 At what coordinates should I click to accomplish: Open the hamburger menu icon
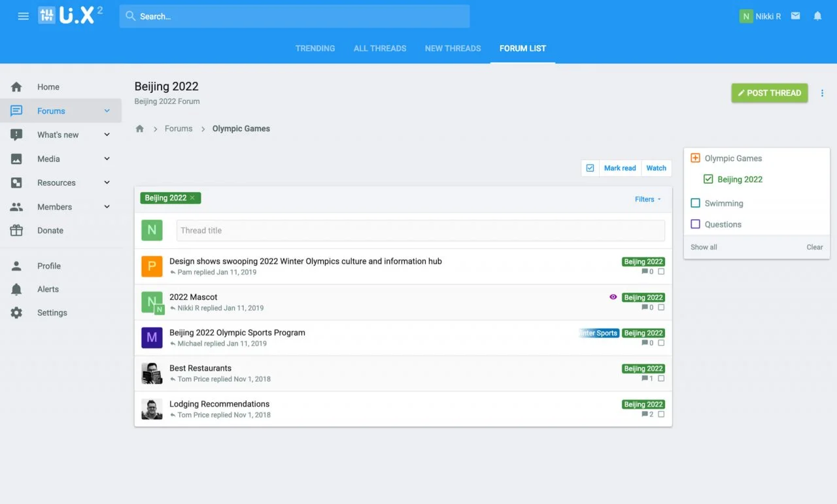click(x=23, y=16)
